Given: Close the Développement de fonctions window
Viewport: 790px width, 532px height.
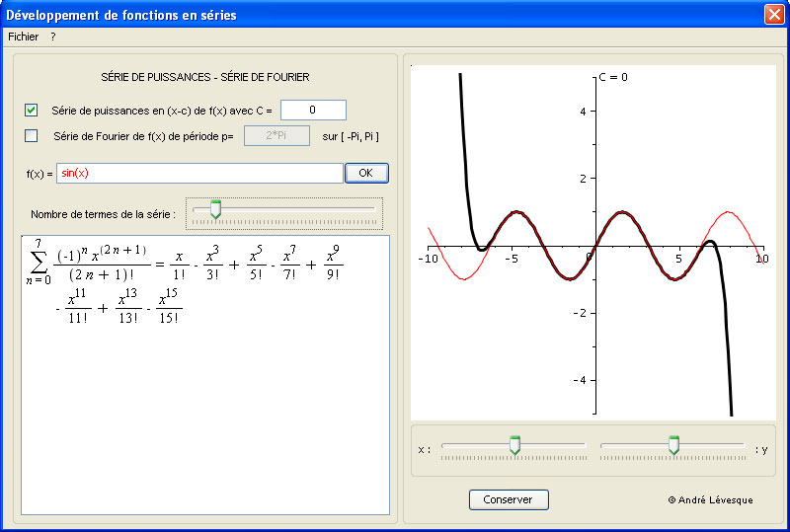Looking at the screenshot, I should (x=773, y=15).
